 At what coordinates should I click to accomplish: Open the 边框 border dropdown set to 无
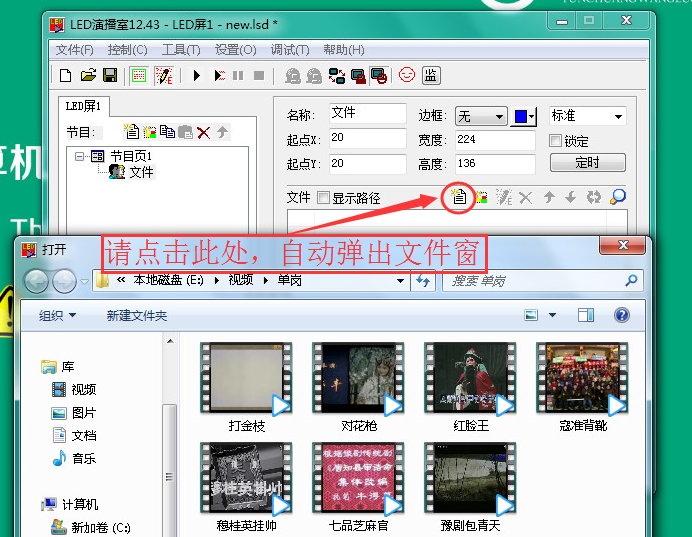(x=481, y=116)
